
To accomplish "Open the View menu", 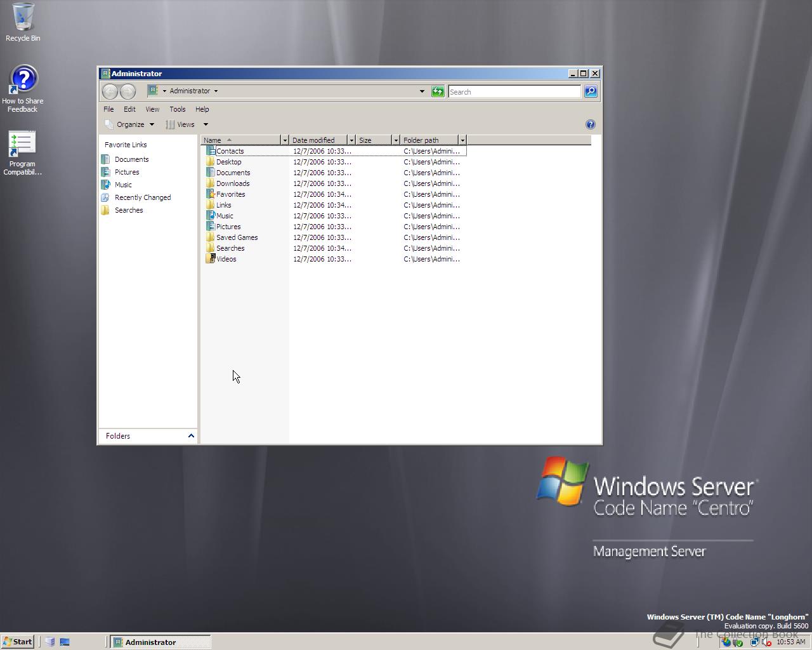I will (x=152, y=109).
